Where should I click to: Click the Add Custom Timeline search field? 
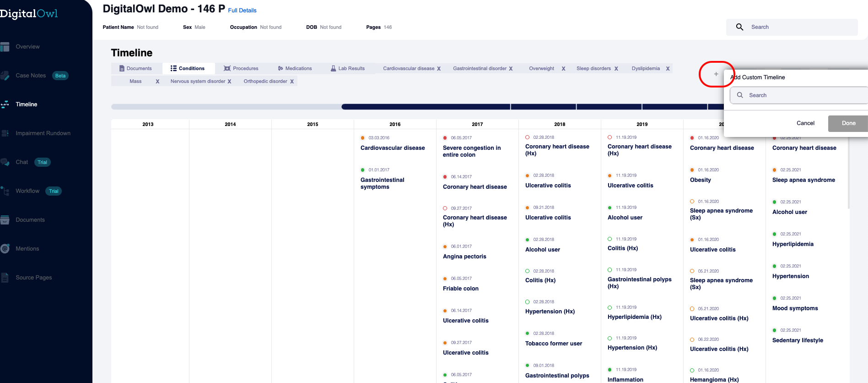tap(799, 95)
